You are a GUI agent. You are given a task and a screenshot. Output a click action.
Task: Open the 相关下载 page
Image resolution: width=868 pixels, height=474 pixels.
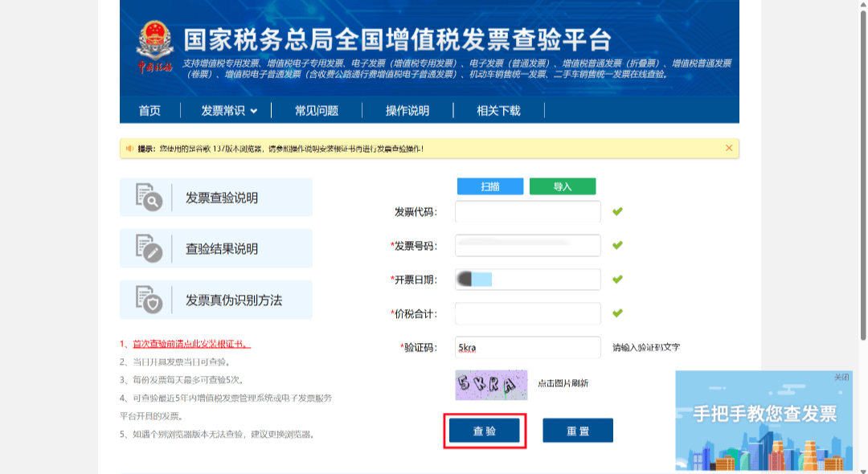tap(498, 111)
